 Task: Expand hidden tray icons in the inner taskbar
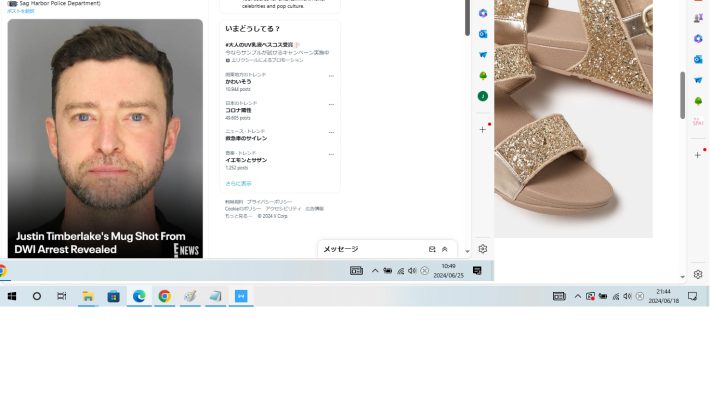tap(375, 271)
